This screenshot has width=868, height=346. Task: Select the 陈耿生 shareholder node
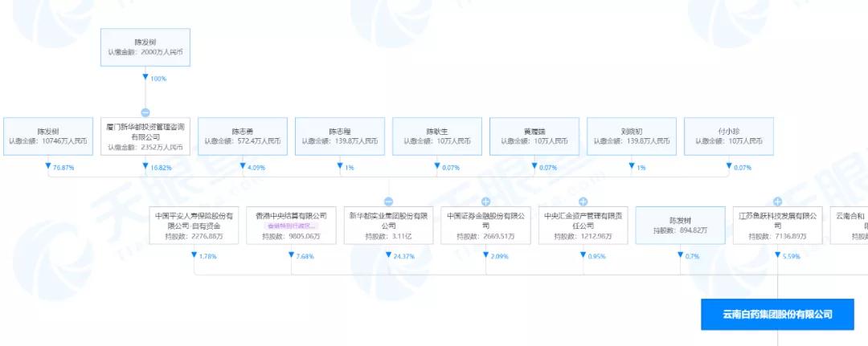point(436,136)
